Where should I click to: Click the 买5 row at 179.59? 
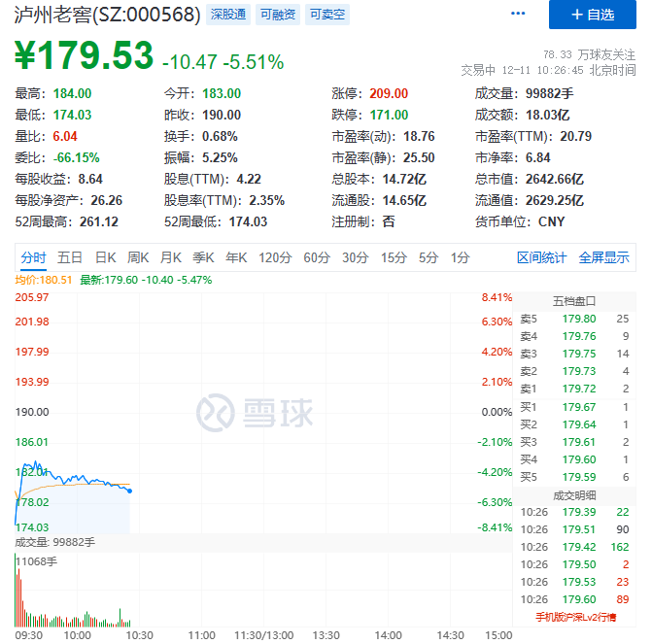[574, 477]
